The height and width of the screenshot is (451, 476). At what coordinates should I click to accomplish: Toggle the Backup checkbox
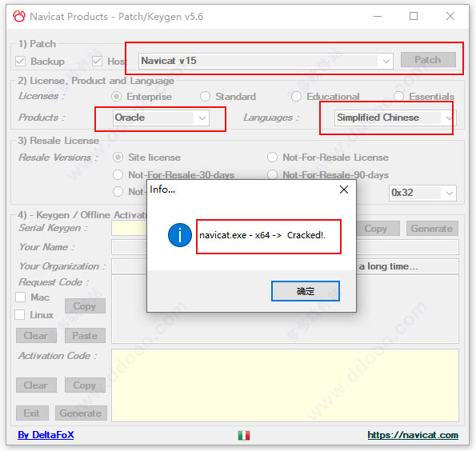point(20,61)
